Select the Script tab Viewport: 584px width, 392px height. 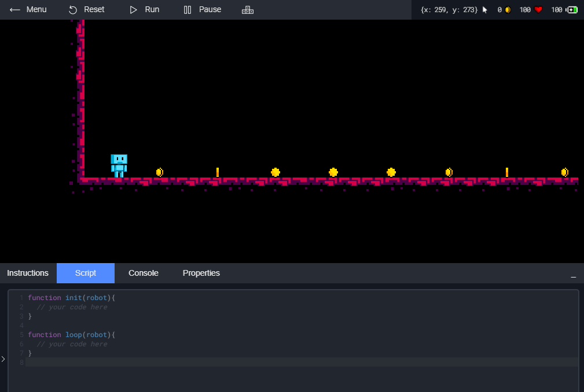click(x=86, y=273)
